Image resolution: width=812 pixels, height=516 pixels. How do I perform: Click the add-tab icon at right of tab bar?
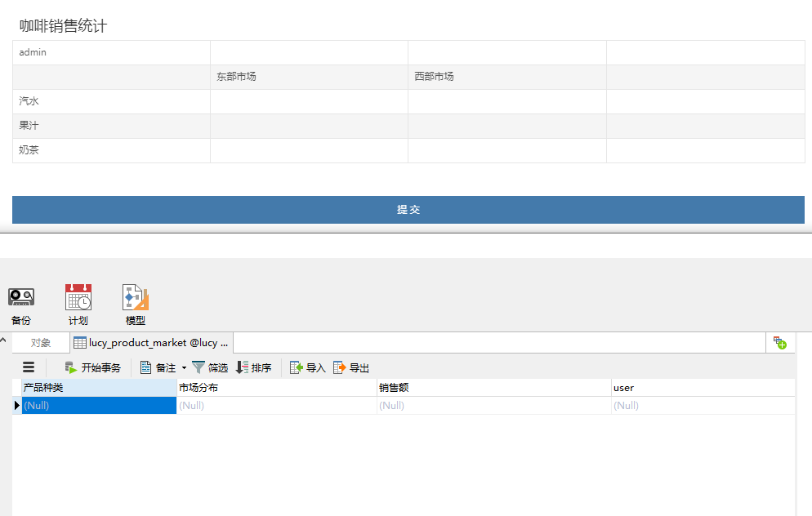pyautogui.click(x=780, y=343)
